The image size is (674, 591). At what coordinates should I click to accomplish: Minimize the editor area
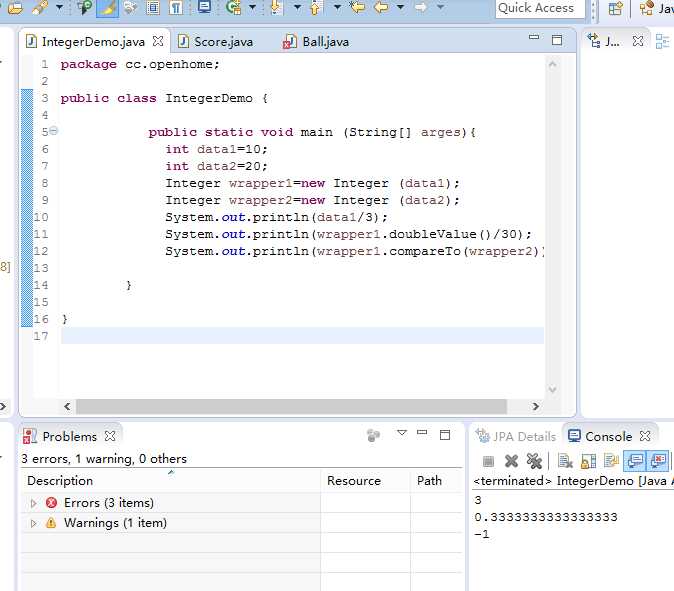coord(534,37)
